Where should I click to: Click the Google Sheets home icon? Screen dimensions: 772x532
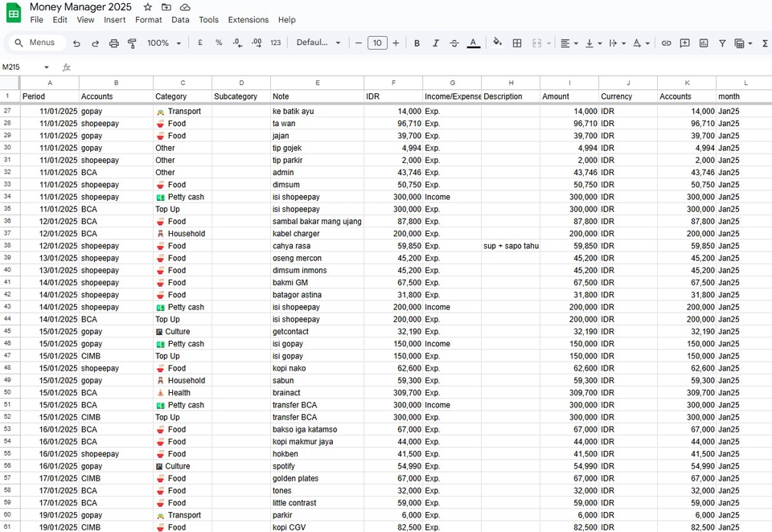pos(14,14)
